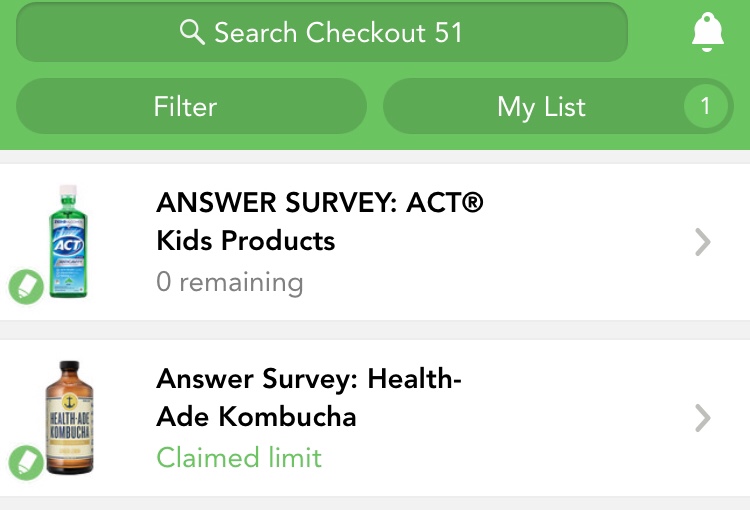Open the ACT mouthwash bottle image
750x510 pixels.
(x=68, y=242)
